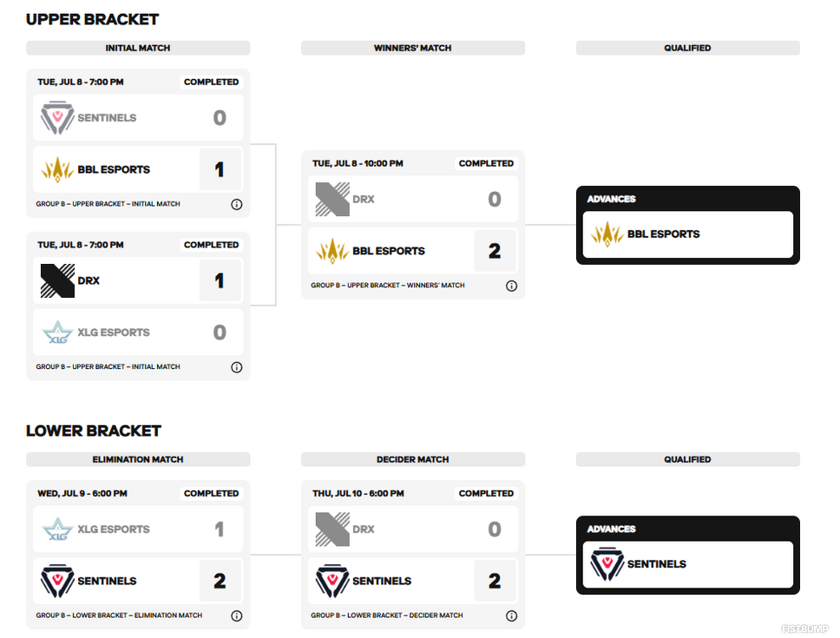Click info icon on Sentinels vs BBL initial match
Screen dimensions: 840x638
click(236, 204)
